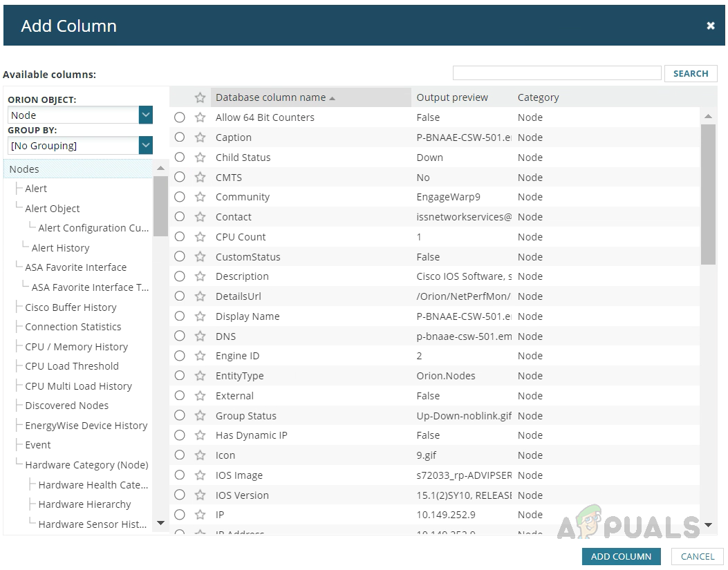Mark Display Name as favorite star
Image resolution: width=728 pixels, height=570 pixels.
(200, 316)
